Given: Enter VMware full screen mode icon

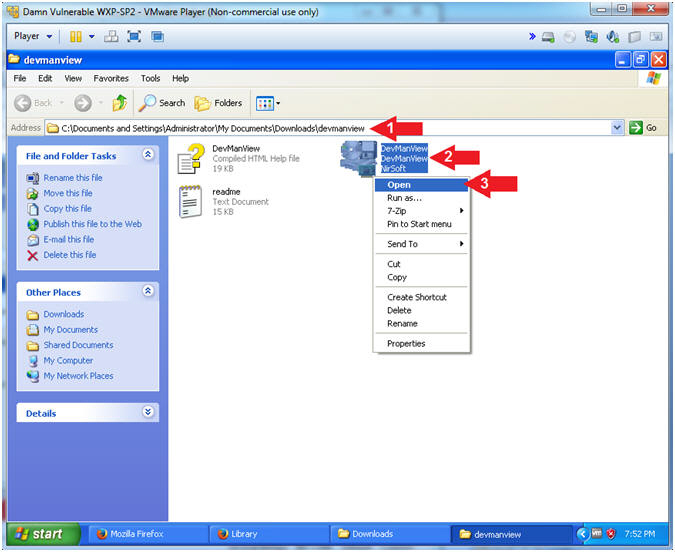Looking at the screenshot, I should (x=134, y=37).
